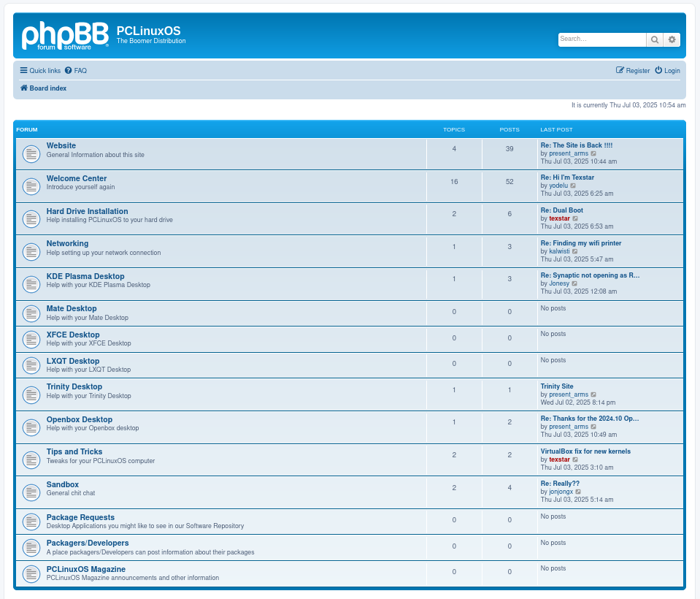Click the search magnifier button
Screen dimensions: 700x599
tap(655, 39)
